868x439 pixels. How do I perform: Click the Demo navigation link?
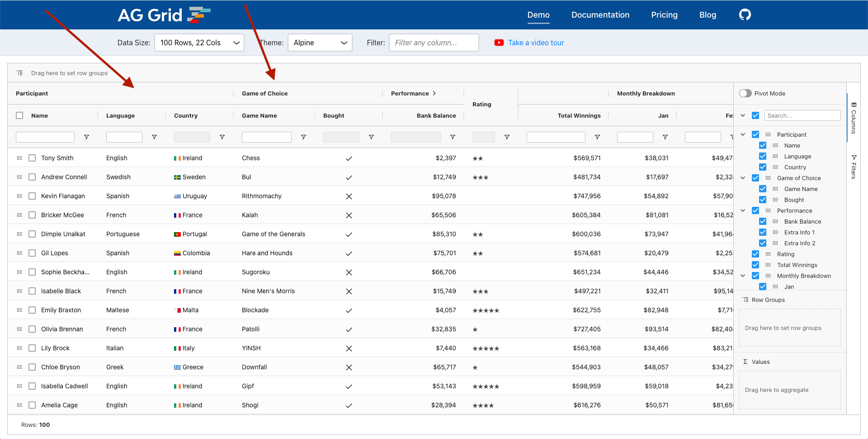coord(538,14)
